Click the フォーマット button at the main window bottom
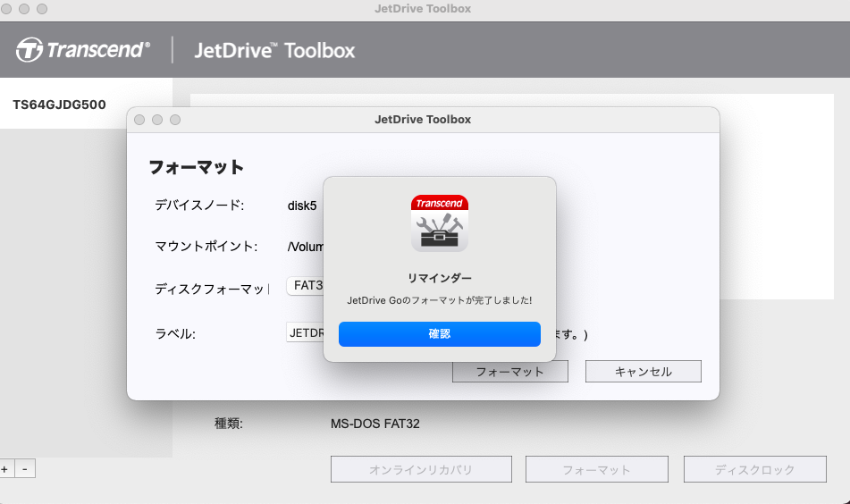The height and width of the screenshot is (504, 850). [596, 469]
